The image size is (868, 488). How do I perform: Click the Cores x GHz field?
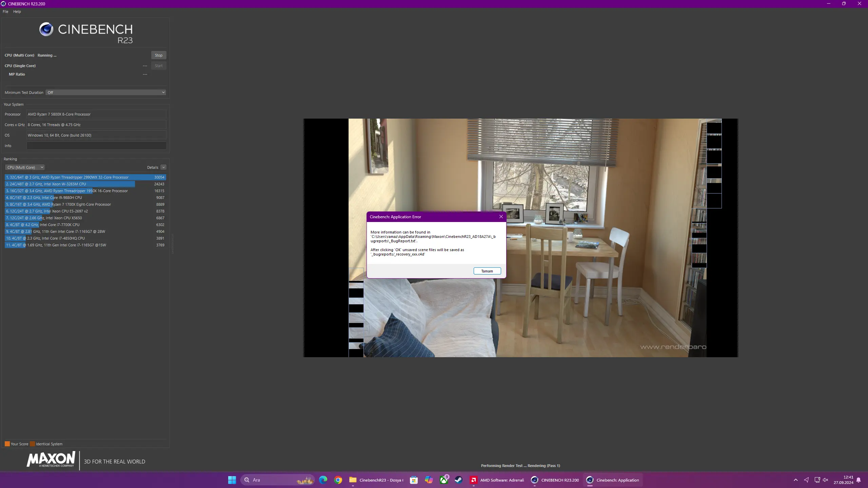click(97, 125)
